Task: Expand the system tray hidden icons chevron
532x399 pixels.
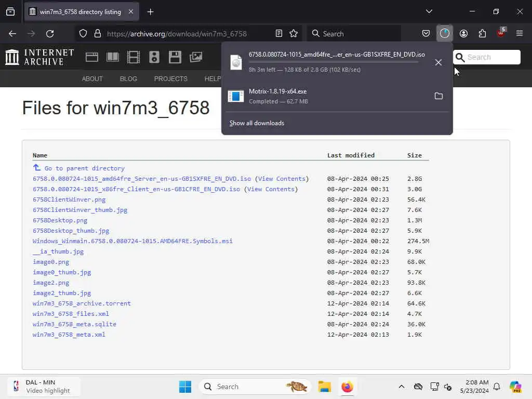Action: [x=402, y=387]
